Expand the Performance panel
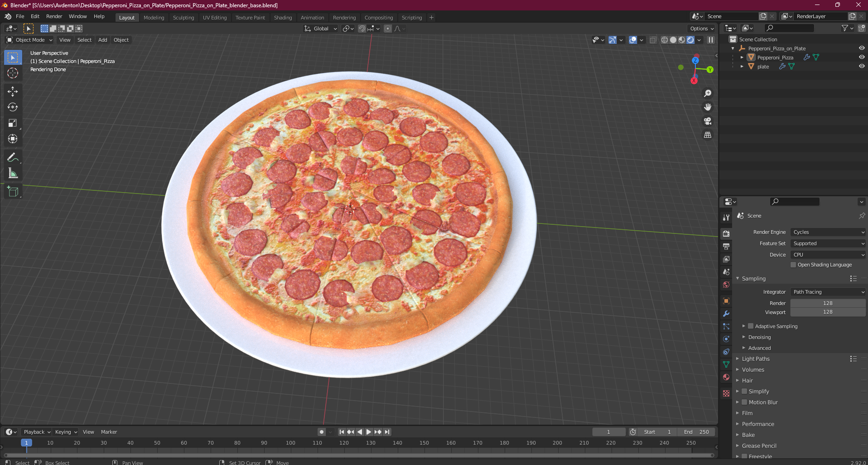This screenshot has width=868, height=465. 758,424
